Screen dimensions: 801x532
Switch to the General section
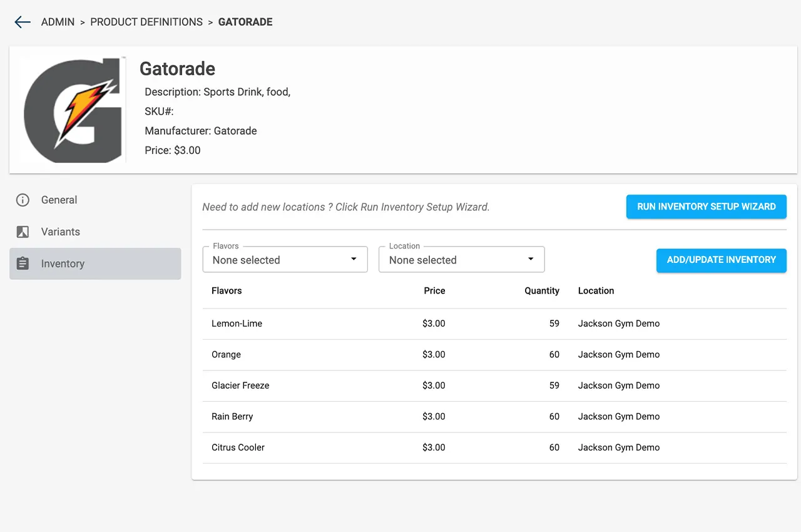(x=59, y=200)
